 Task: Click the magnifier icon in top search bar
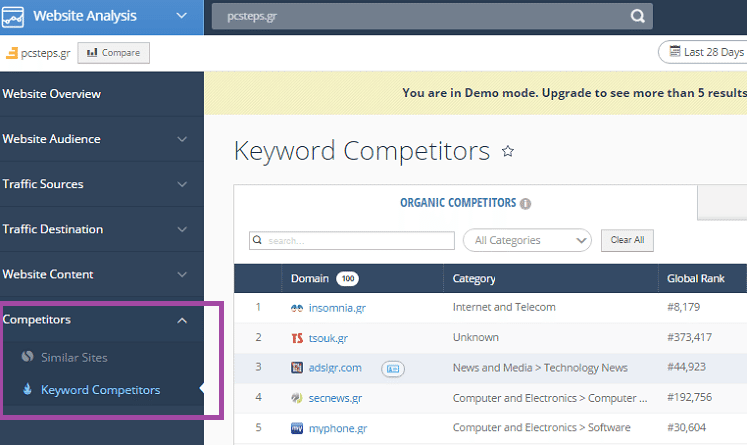click(637, 16)
